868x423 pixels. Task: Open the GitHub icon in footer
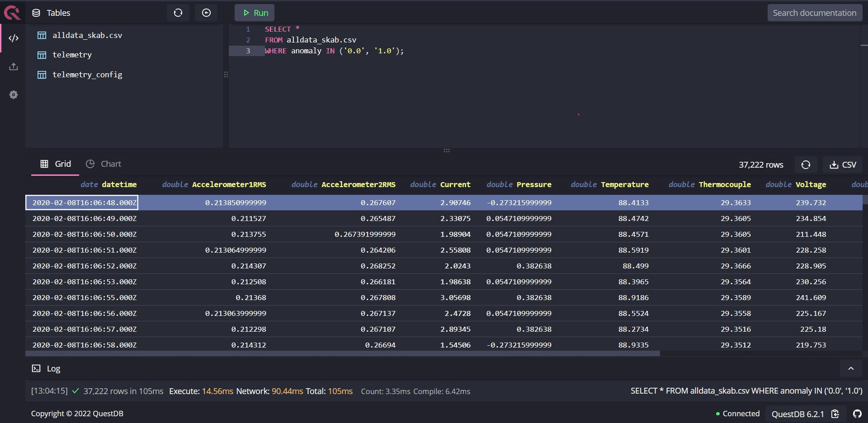[x=857, y=414]
